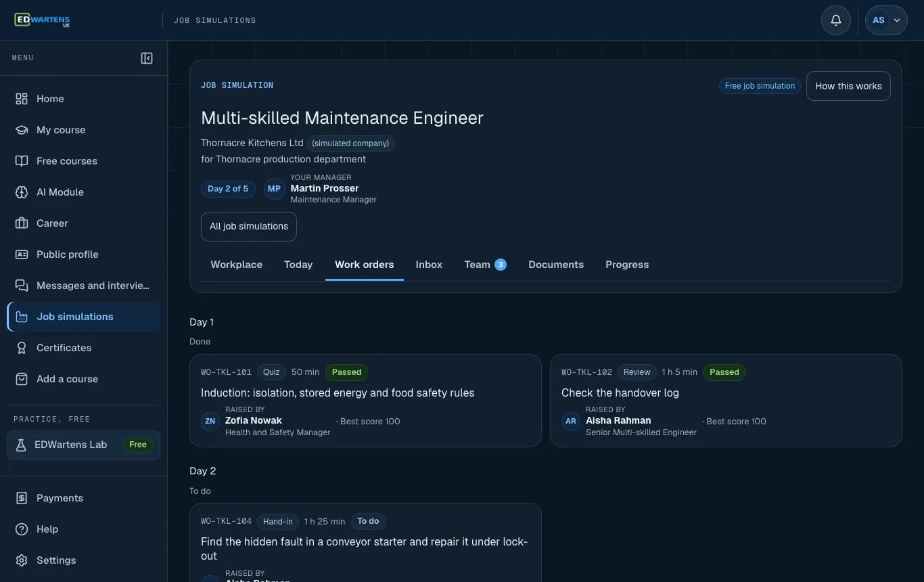Select Job simulations chart icon
The width and height of the screenshot is (924, 582).
click(22, 317)
